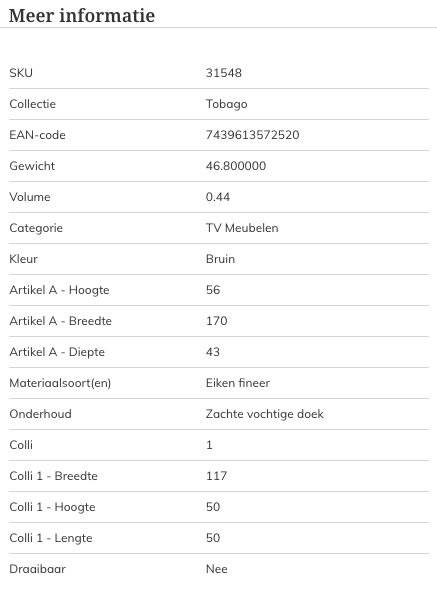Click the Onderhoud value Zachte vochtige doek
The height and width of the screenshot is (589, 437).
coord(265,414)
